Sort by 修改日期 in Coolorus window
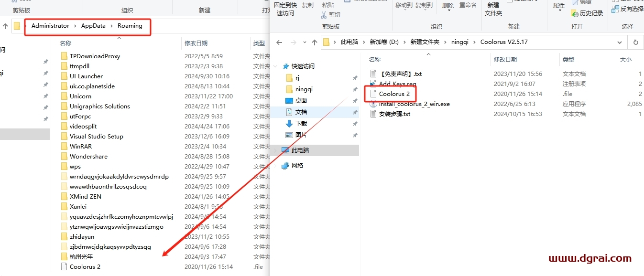This screenshot has height=276, width=644. (505, 59)
